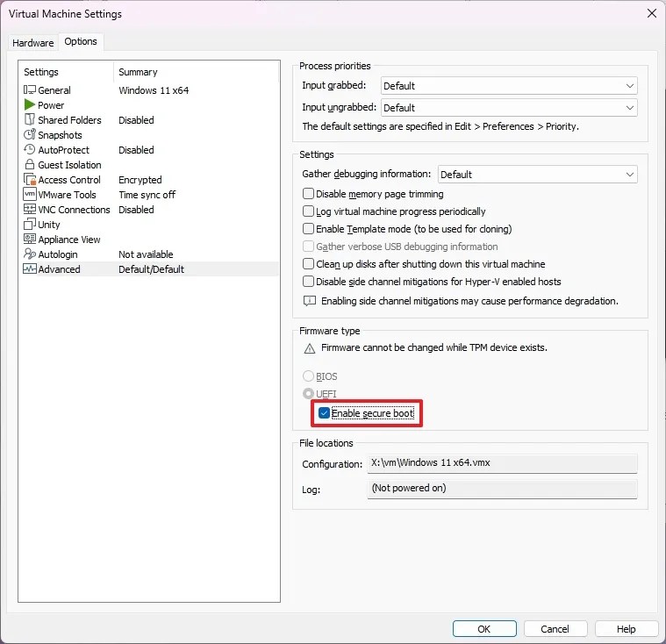
Task: Select the Shared Folders row label
Action: click(x=69, y=120)
